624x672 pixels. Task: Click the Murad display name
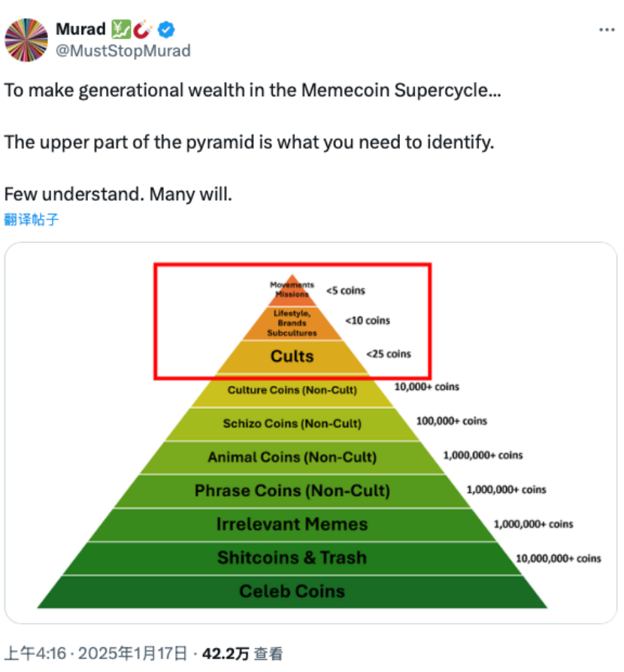(80, 30)
